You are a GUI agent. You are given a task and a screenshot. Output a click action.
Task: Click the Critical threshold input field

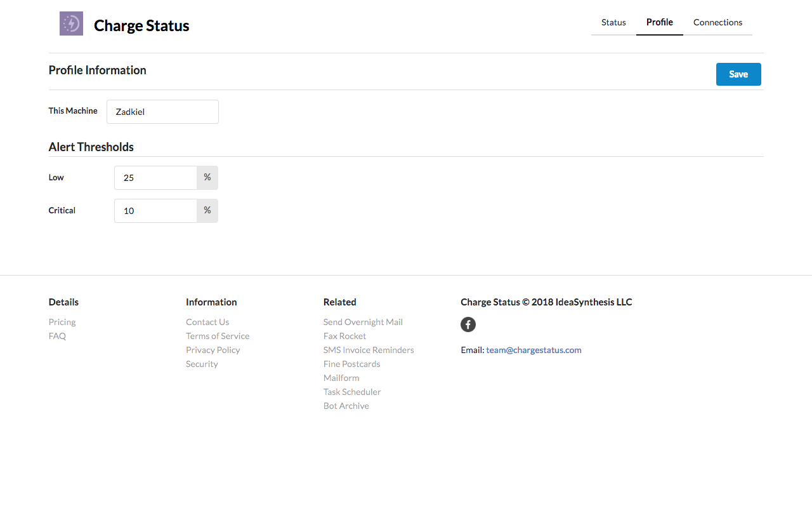point(155,211)
